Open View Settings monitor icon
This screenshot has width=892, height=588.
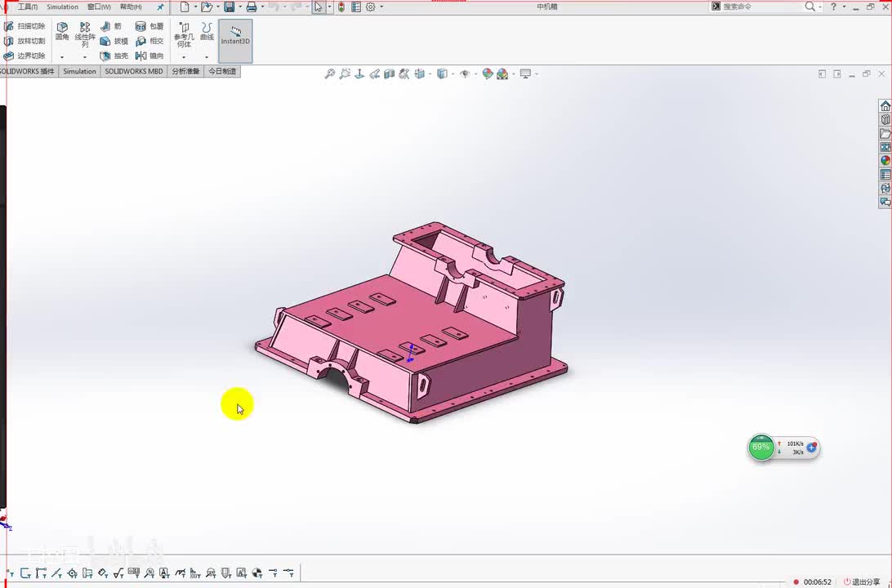(525, 73)
